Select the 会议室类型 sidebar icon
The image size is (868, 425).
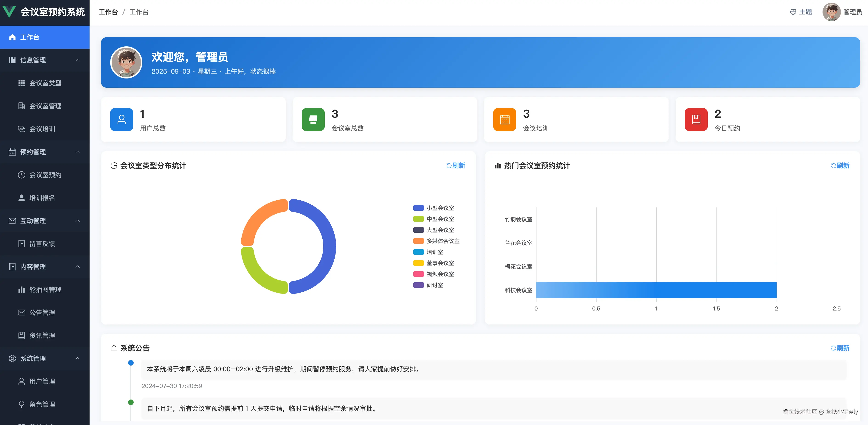click(22, 83)
